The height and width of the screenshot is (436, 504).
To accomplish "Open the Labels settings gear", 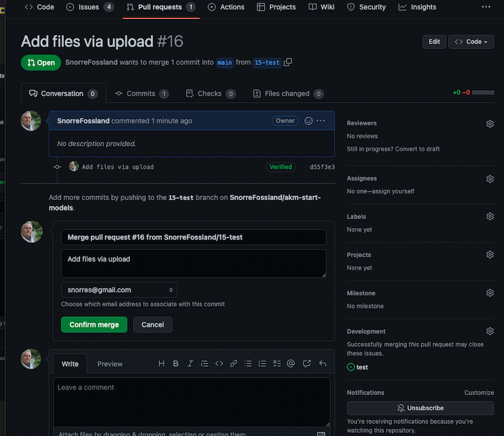I will (490, 216).
